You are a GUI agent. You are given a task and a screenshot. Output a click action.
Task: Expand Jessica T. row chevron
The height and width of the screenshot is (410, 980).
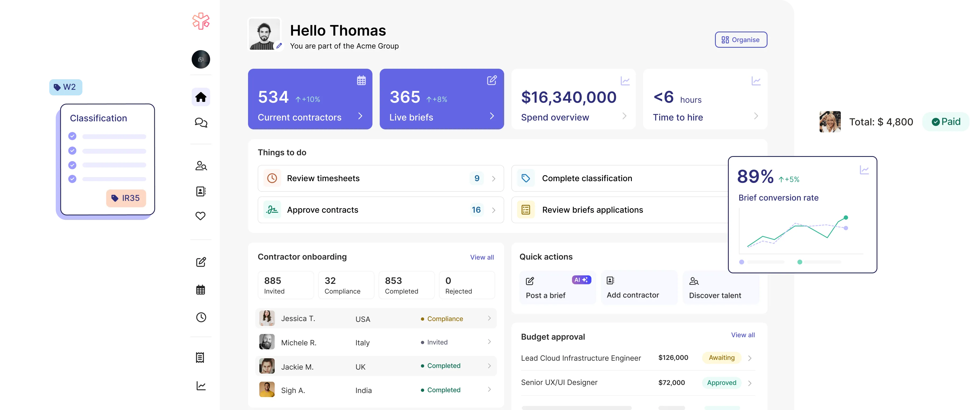click(x=489, y=318)
